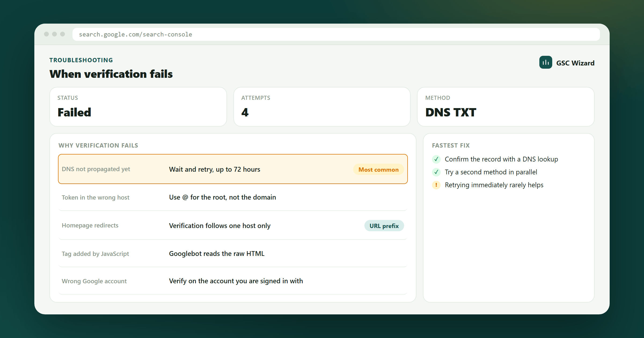
Task: Click 'Confirm the record with a DNS lookup' text
Action: coord(502,159)
